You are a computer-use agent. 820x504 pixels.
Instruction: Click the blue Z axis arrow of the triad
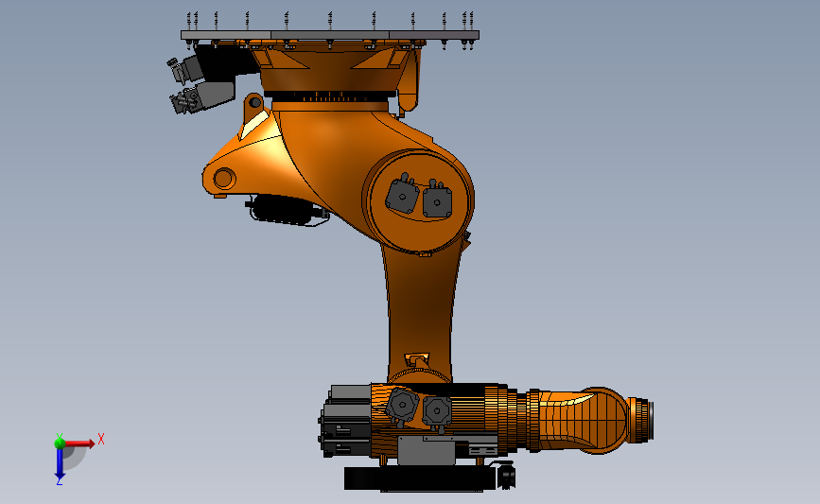(x=60, y=464)
